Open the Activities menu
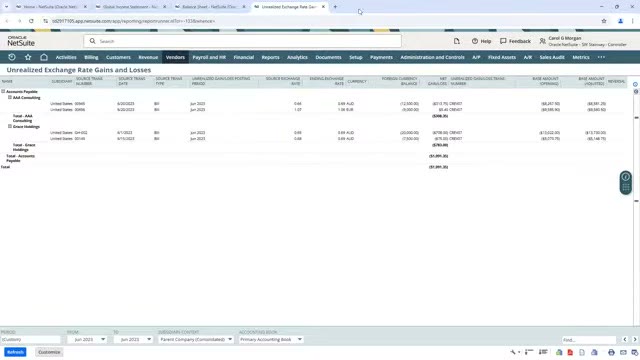This screenshot has height=360, width=640. [x=66, y=58]
